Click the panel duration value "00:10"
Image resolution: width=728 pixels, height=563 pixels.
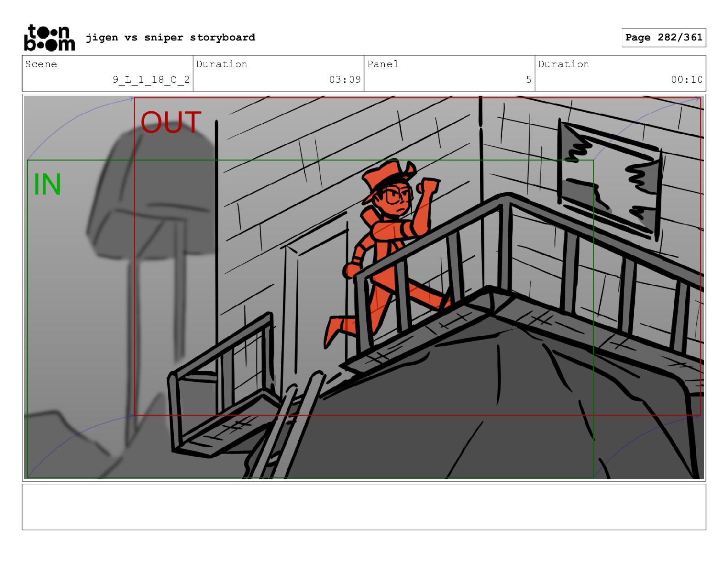687,80
